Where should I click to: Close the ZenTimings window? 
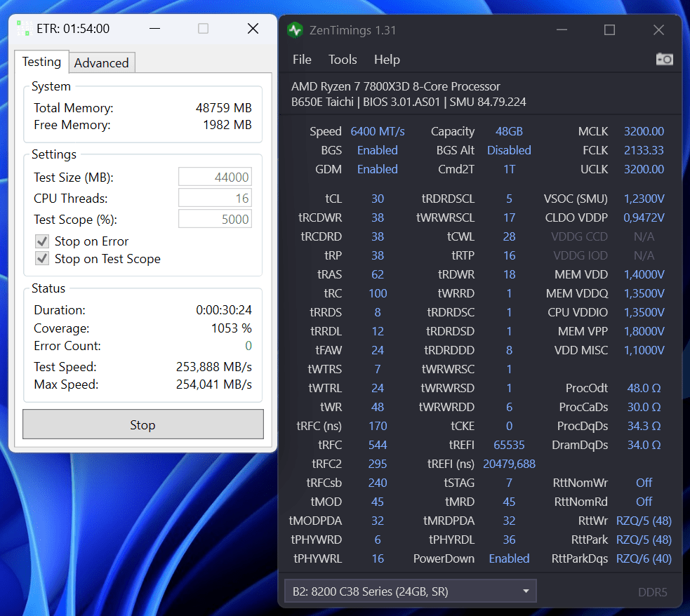coord(658,30)
